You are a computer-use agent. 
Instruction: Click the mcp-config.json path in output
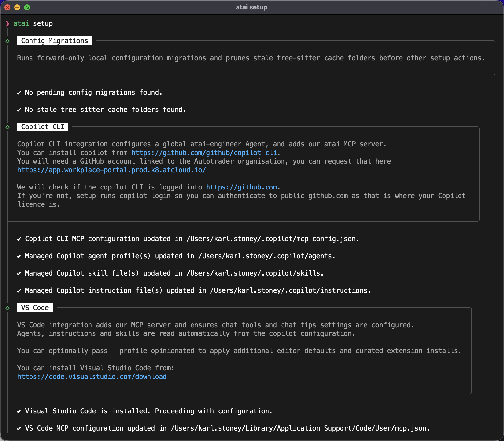point(272,239)
